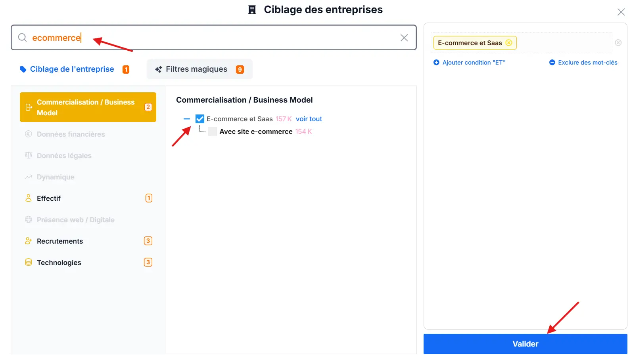This screenshot has height=364, width=631.
Task: Open Recrutements category
Action: click(88, 241)
